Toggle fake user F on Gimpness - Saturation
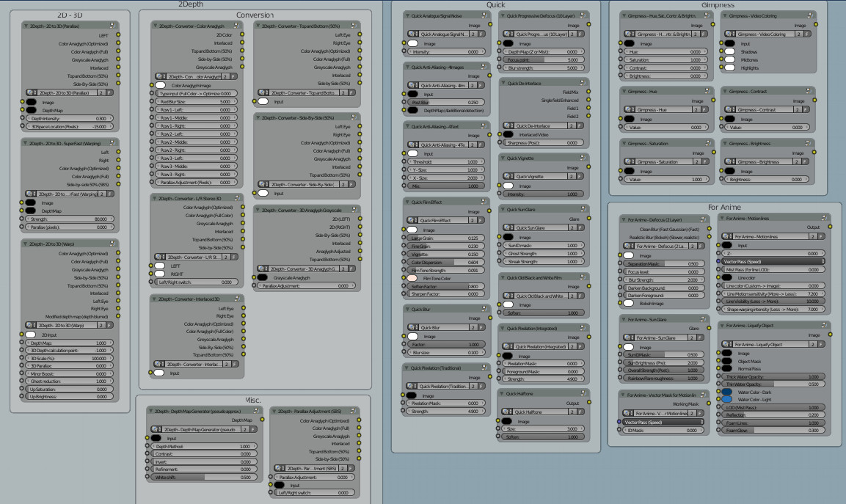The width and height of the screenshot is (846, 504). click(704, 162)
